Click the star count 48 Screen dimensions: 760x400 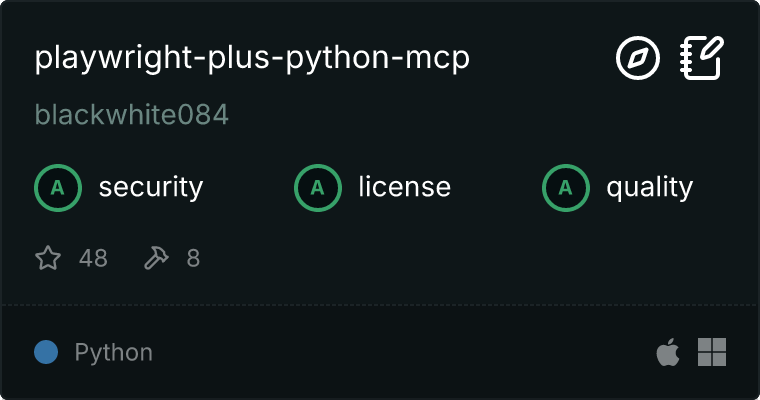(93, 258)
